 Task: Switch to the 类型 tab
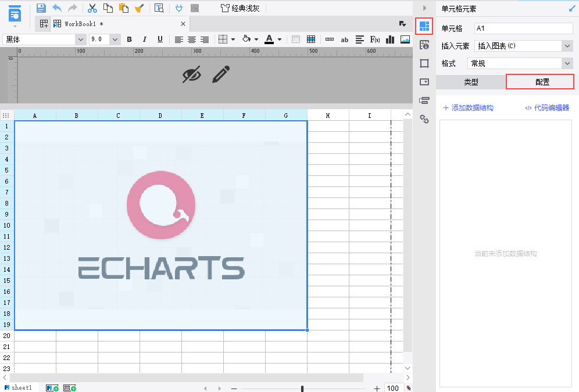(x=471, y=82)
